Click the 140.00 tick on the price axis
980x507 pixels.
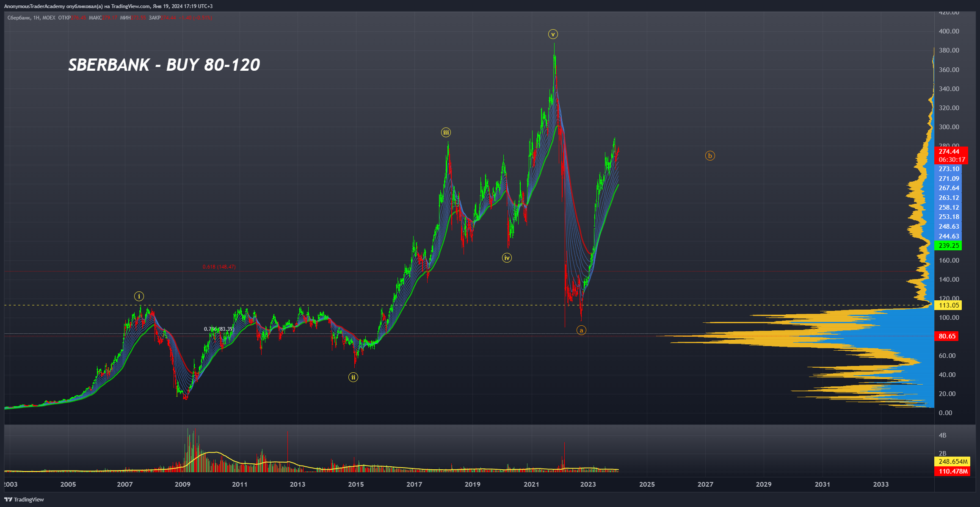tap(949, 280)
